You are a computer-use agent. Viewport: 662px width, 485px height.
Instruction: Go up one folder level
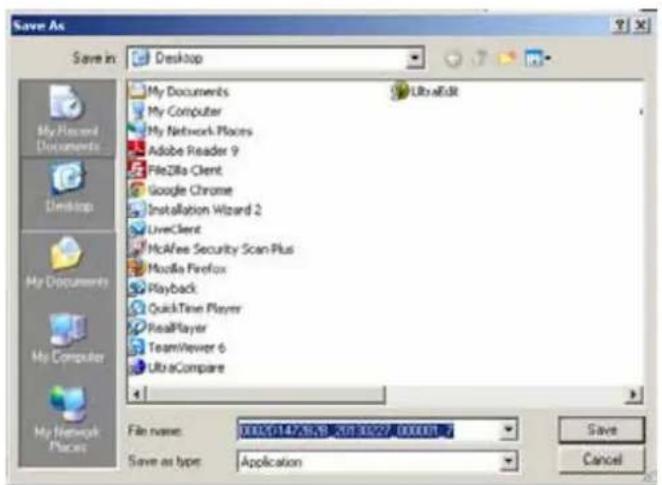pos(480,58)
